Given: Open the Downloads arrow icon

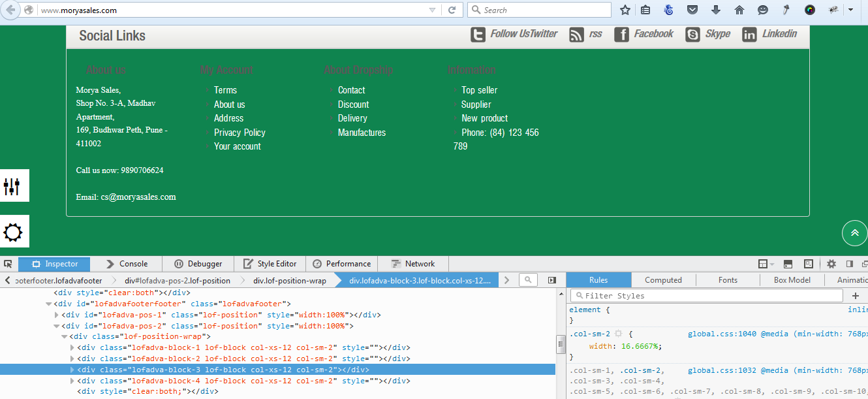Looking at the screenshot, I should coord(715,10).
